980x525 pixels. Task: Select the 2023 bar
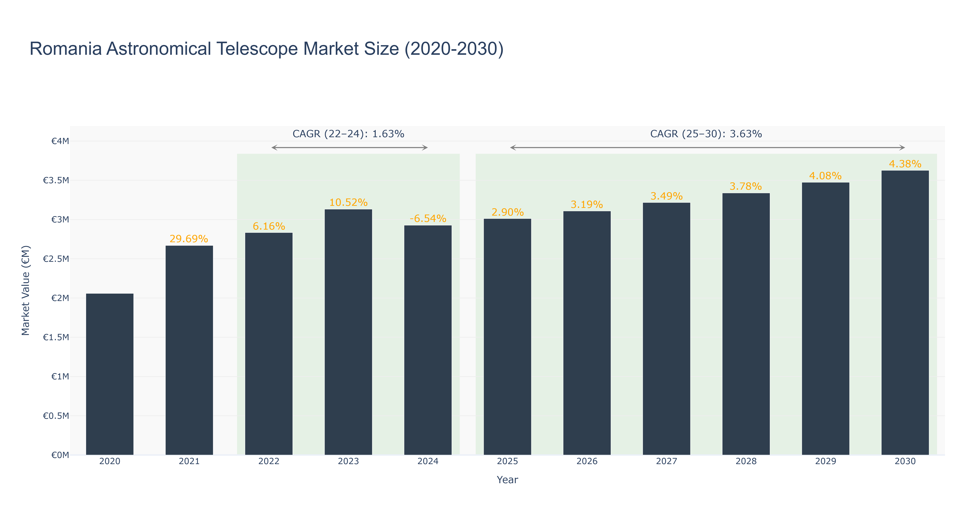(348, 332)
